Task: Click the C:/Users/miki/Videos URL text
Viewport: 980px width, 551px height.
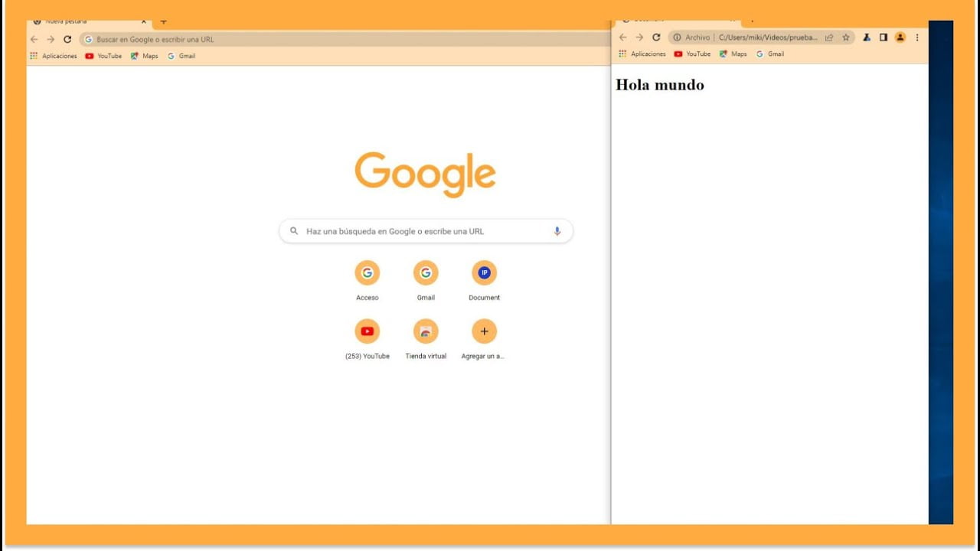Action: tap(769, 37)
